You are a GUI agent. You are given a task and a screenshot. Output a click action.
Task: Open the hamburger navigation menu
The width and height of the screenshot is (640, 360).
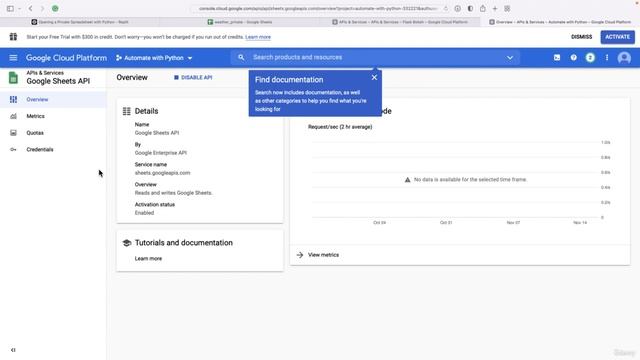click(13, 58)
